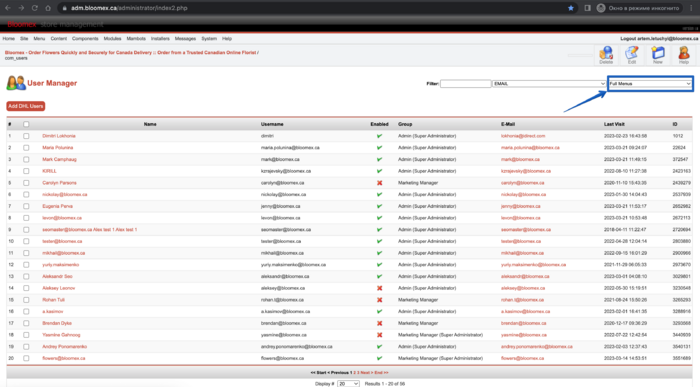Screen dimensions: 700x387
Task: Check the select-all checkbox in table header
Action: (26, 125)
